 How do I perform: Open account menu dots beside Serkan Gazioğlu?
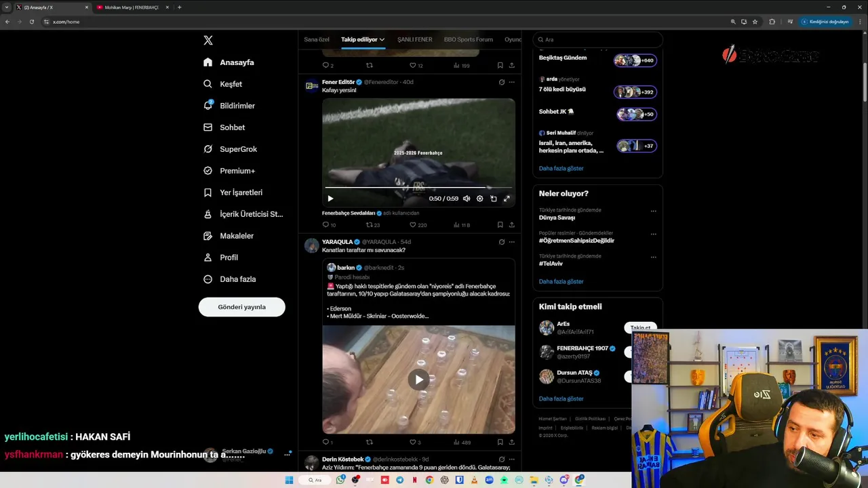[287, 453]
